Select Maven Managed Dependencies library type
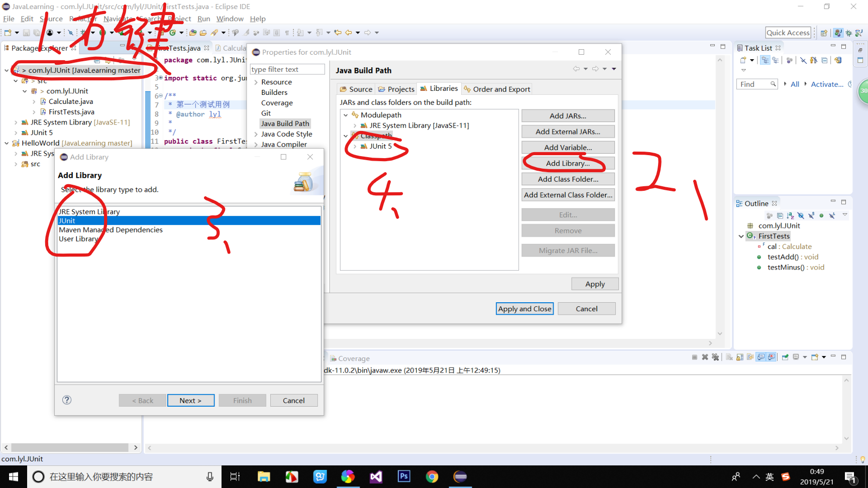The width and height of the screenshot is (868, 488). 111,230
